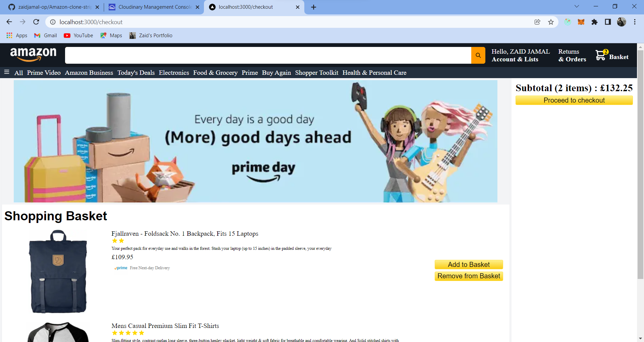Viewport: 644px width, 342px height.
Task: Click the orange search magnifier button
Action: pos(478,55)
